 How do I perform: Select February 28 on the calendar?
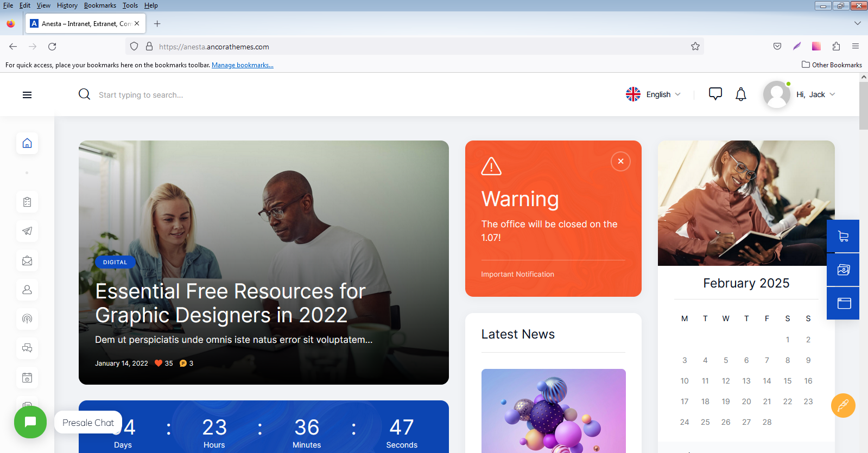[767, 422]
